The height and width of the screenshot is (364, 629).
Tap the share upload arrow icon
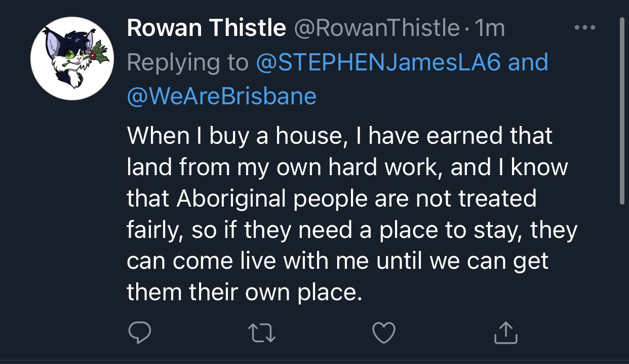505,333
